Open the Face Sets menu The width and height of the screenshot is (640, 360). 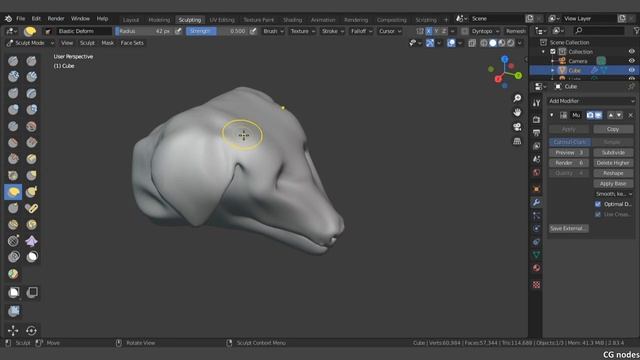click(x=132, y=43)
